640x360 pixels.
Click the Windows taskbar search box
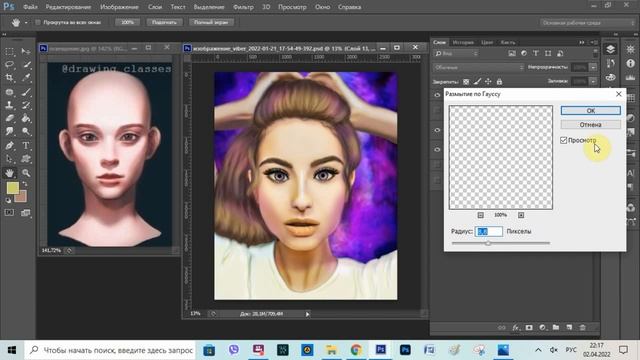pyautogui.click(x=111, y=350)
